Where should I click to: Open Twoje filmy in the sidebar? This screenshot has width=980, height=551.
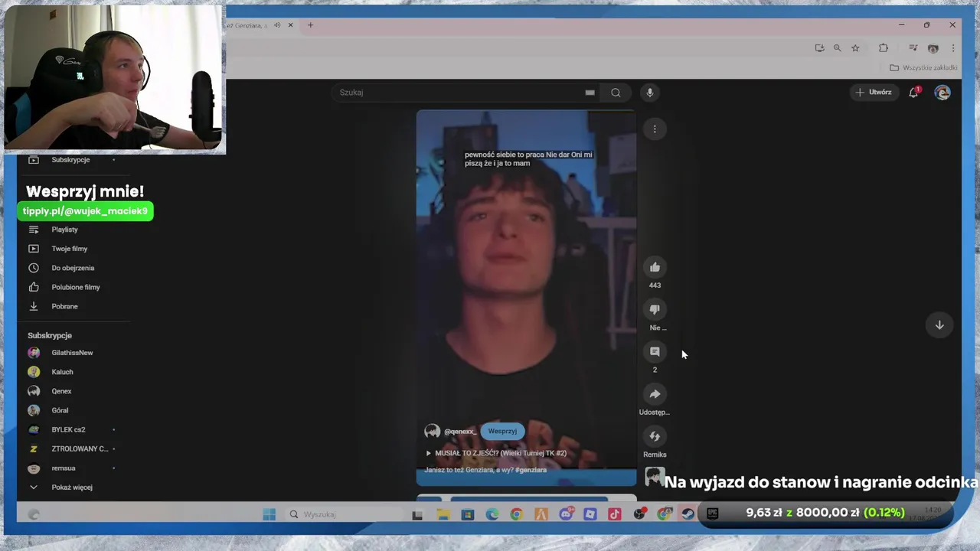click(x=71, y=249)
